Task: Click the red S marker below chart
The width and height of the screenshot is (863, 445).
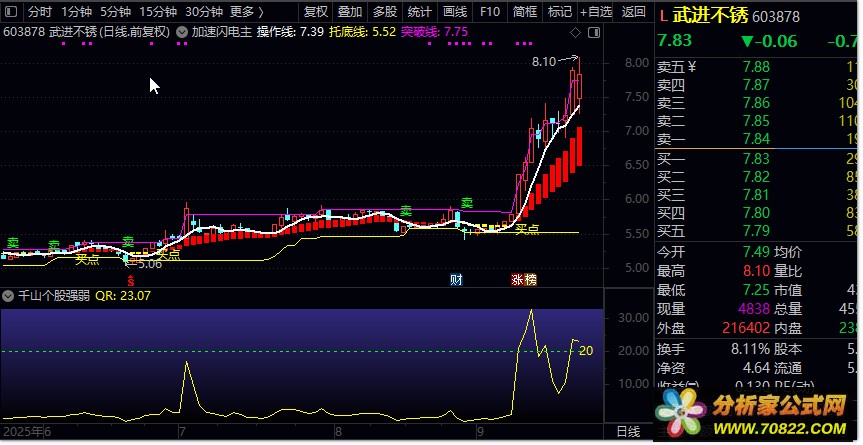Action: (x=130, y=279)
